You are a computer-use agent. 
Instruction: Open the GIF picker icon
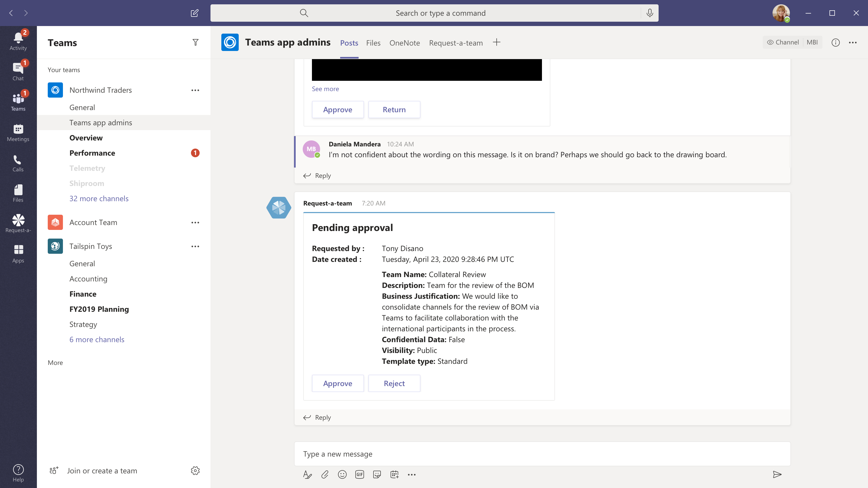click(x=359, y=474)
